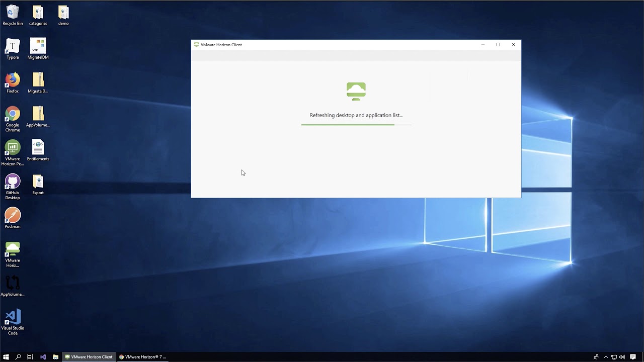Viewport: 644px width, 362px height.
Task: Maximize the VMware Horizon Client window
Action: click(498, 45)
